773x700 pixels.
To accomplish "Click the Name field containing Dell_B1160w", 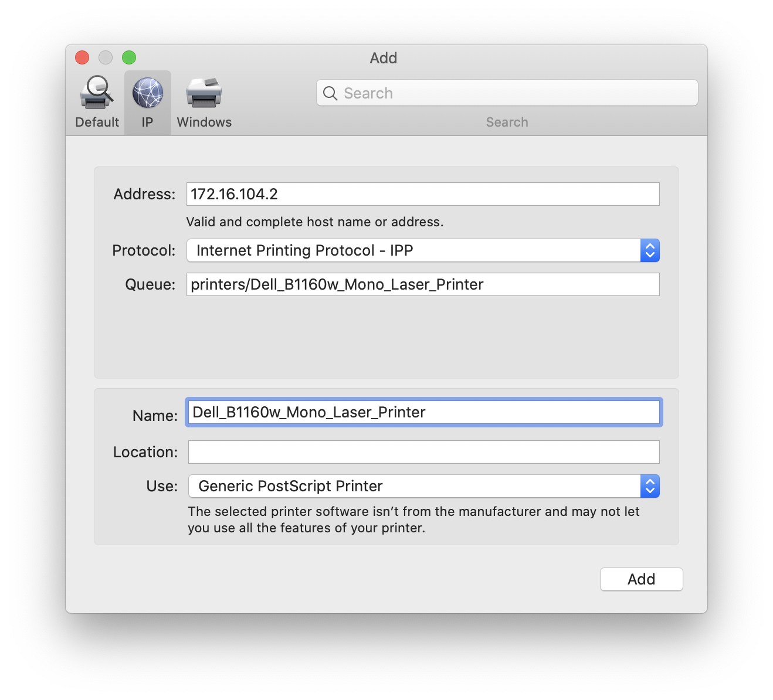I will (423, 412).
